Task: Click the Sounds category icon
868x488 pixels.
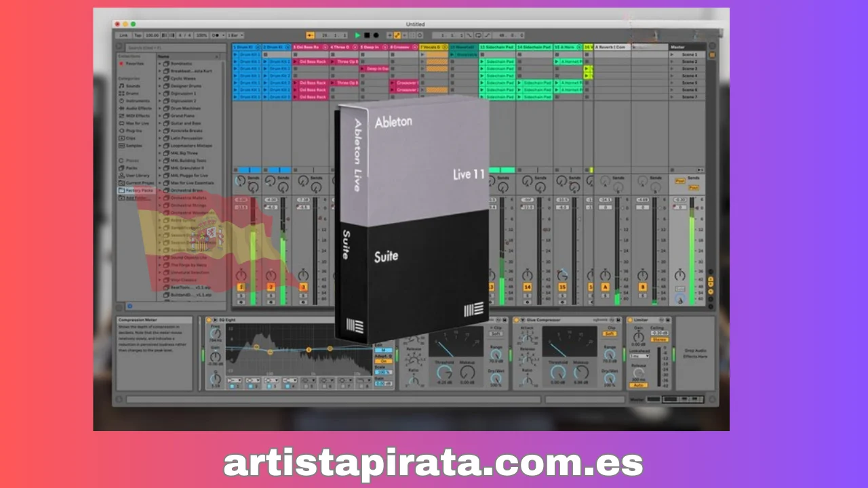Action: pos(121,86)
